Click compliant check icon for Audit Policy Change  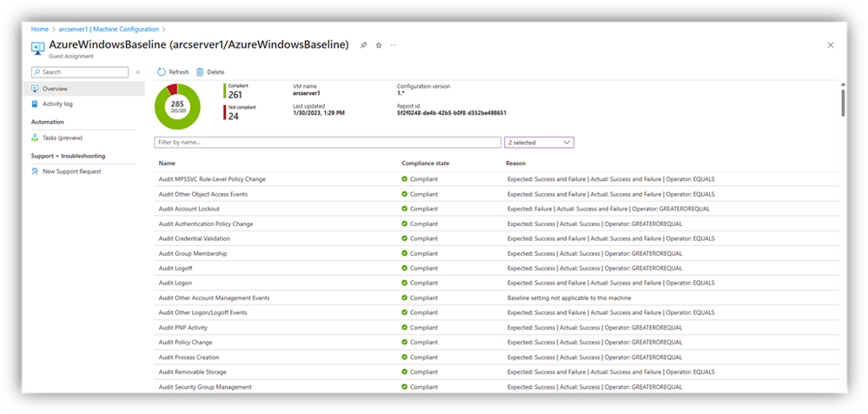[x=405, y=343]
